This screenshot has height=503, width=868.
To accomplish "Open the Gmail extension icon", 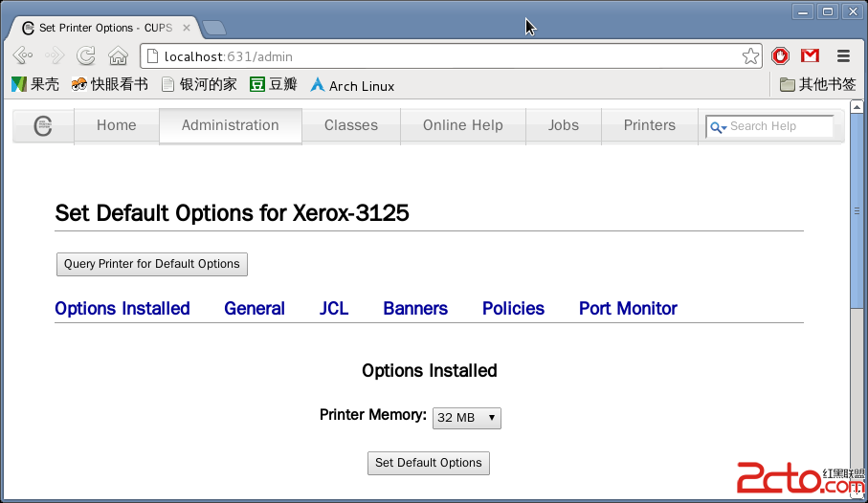I will 811,55.
